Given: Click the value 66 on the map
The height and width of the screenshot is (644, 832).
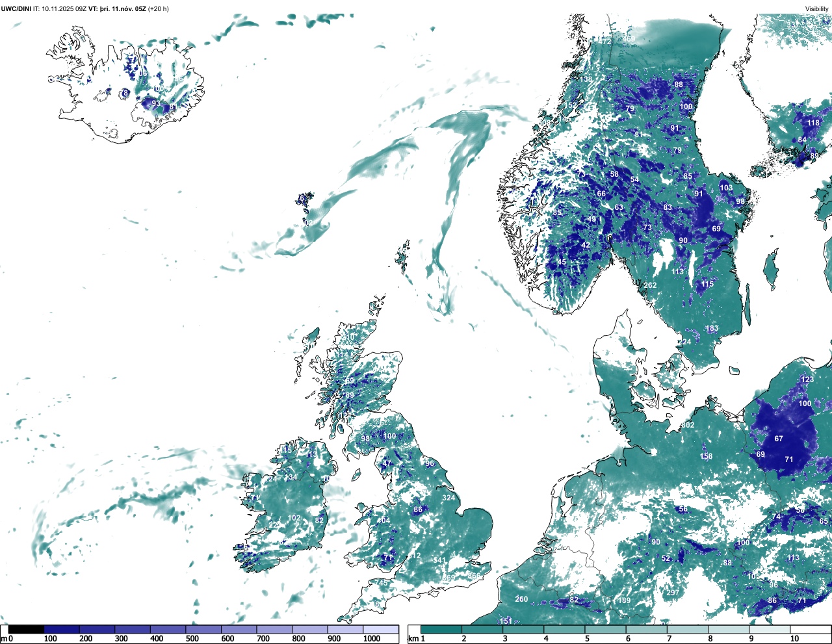Looking at the screenshot, I should (601, 194).
